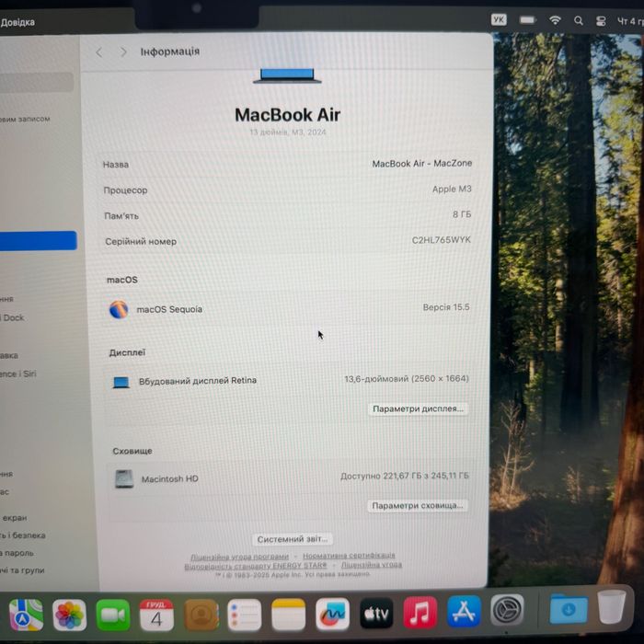This screenshot has height=644, width=644.
Task: Click Macintosh HD drive icon
Action: [124, 479]
